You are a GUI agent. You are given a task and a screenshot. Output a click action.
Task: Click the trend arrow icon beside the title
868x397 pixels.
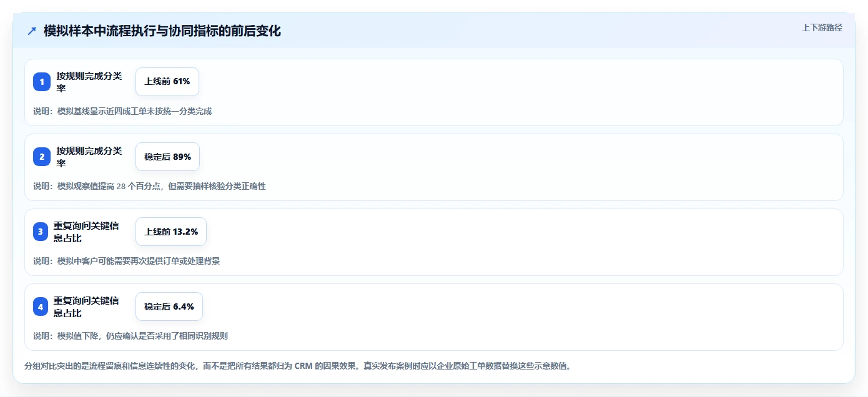point(32,31)
